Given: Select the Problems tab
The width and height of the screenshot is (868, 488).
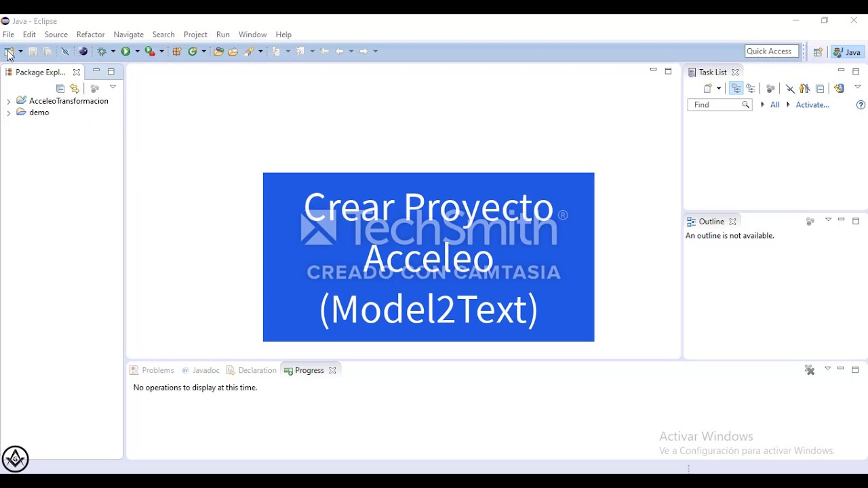Looking at the screenshot, I should pyautogui.click(x=152, y=370).
